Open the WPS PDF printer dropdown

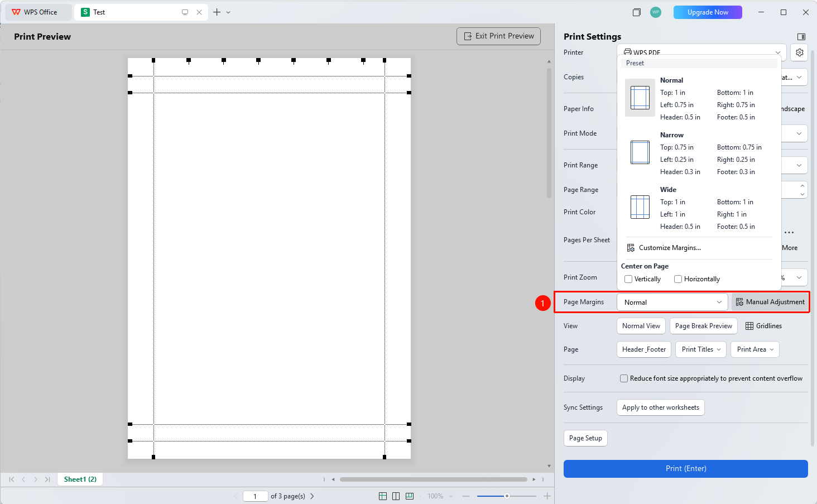(702, 52)
